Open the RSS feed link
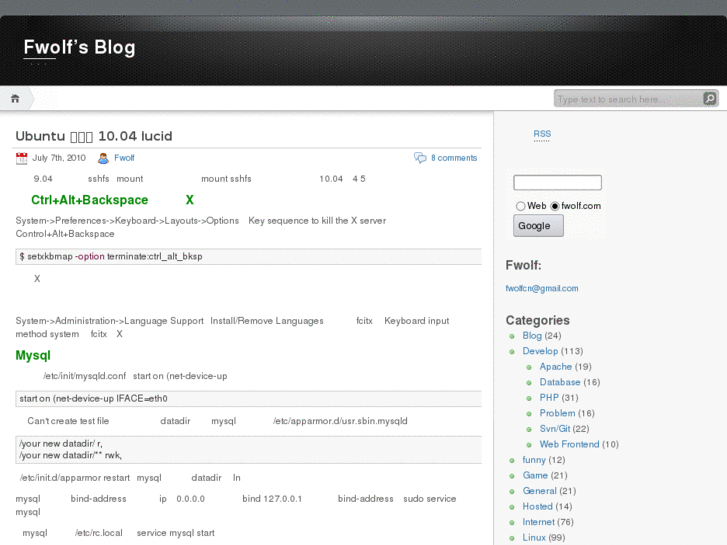 pyautogui.click(x=542, y=134)
